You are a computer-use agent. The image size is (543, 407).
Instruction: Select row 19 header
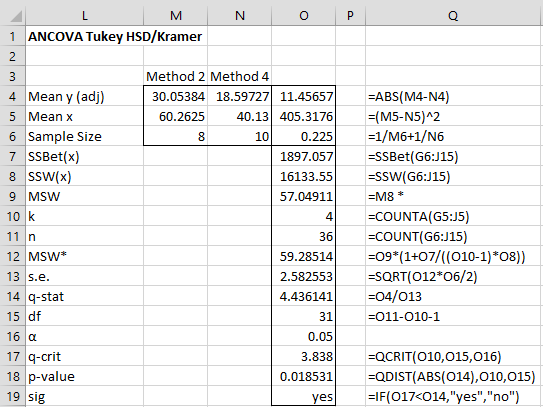(12, 396)
